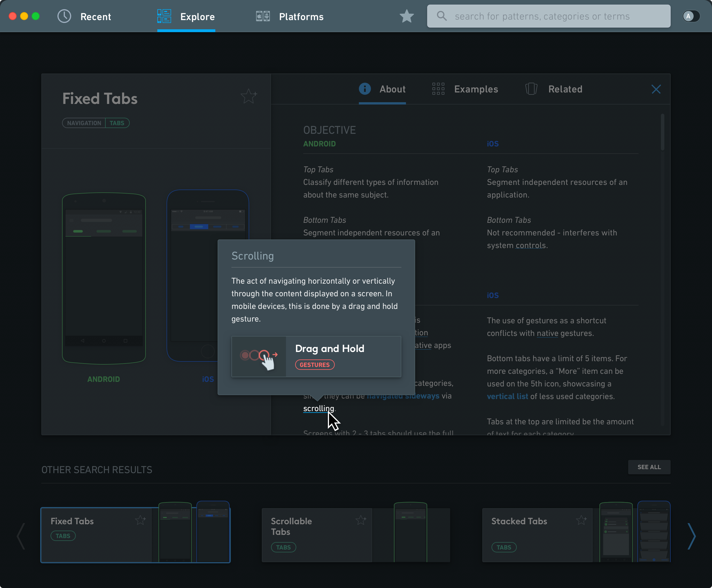The image size is (712, 588).
Task: Switch to the Explore tab
Action: tap(186, 16)
